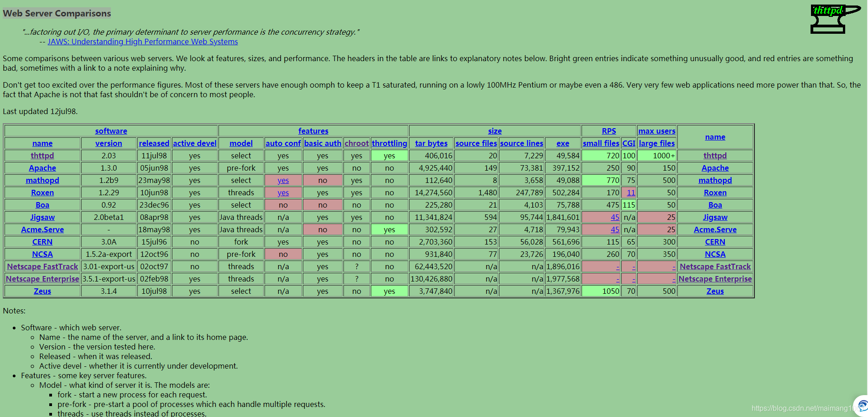
Task: Click Roxen's red auto conf yes link
Action: (x=283, y=193)
